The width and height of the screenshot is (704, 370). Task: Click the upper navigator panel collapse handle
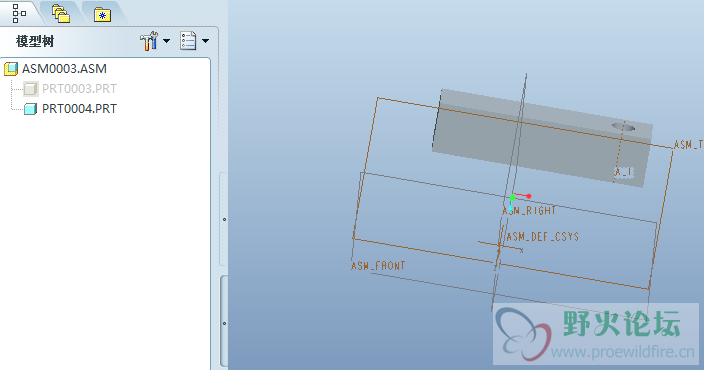(224, 220)
